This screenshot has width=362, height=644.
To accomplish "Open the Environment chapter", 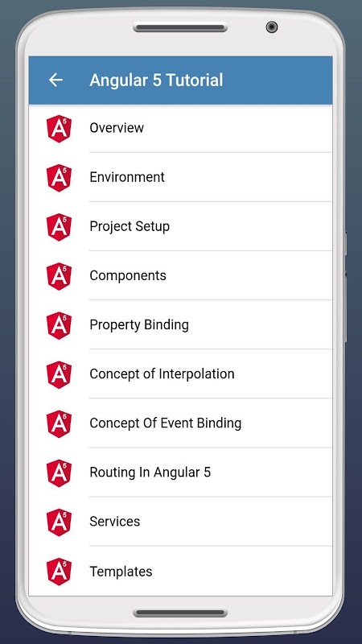I will click(180, 177).
